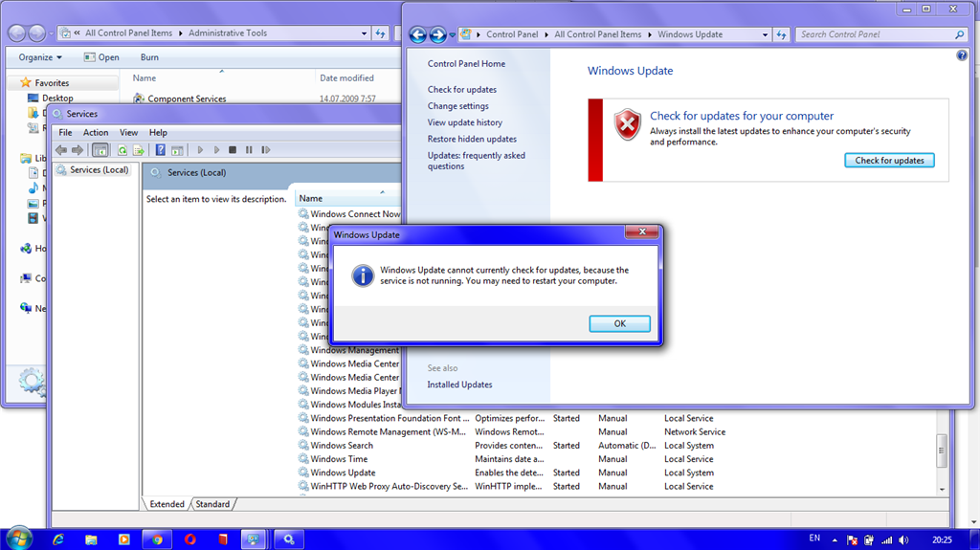The width and height of the screenshot is (980, 550).
Task: Click All Control Panel Items breadcrumb in Windows Update
Action: point(597,34)
